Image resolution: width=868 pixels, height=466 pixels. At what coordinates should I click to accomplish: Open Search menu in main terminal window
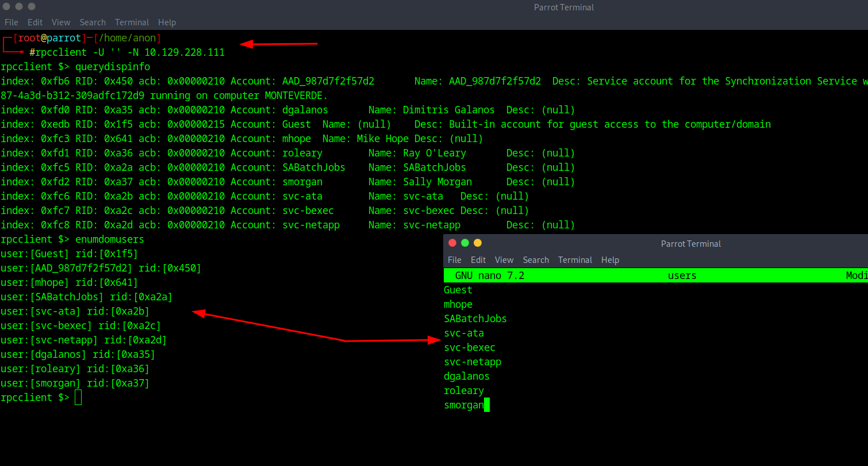(93, 22)
